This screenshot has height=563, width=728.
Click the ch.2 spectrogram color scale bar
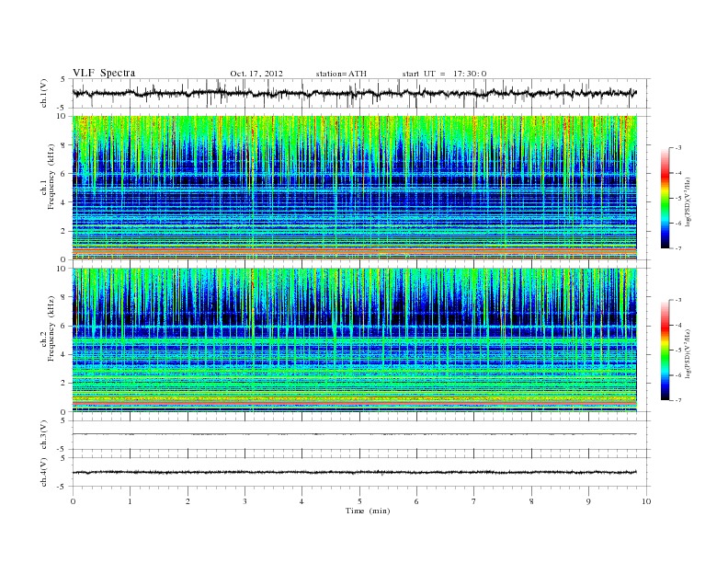(x=665, y=350)
